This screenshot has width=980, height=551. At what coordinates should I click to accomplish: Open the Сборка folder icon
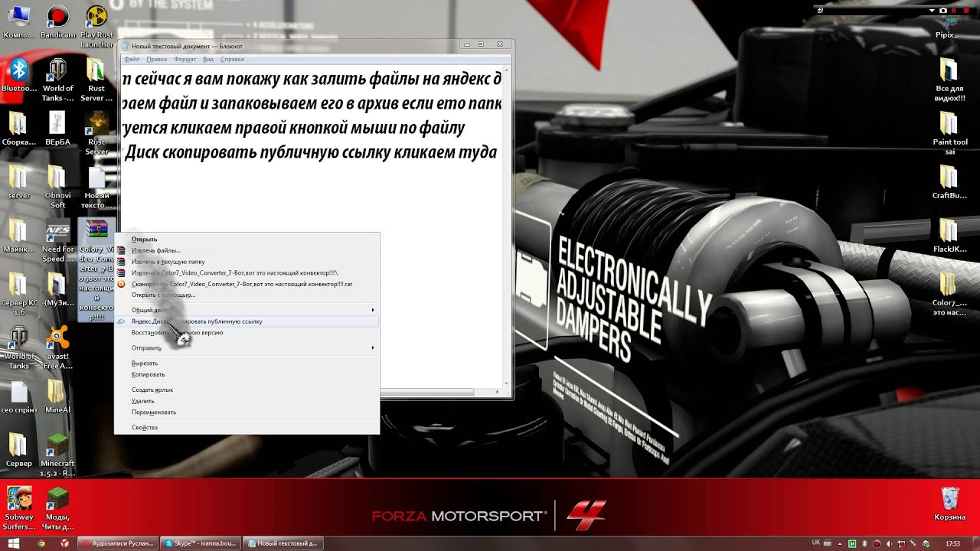click(x=18, y=128)
